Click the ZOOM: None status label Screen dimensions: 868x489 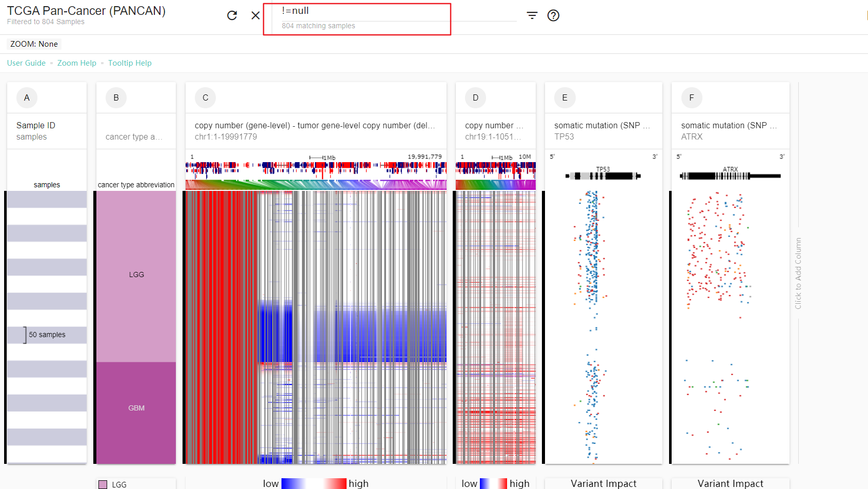pyautogui.click(x=34, y=44)
